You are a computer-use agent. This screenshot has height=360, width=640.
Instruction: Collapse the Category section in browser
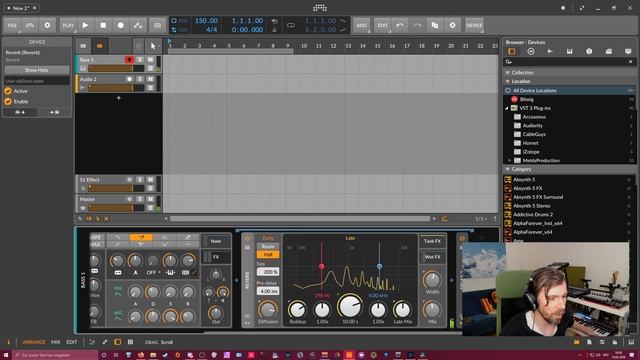coord(508,169)
